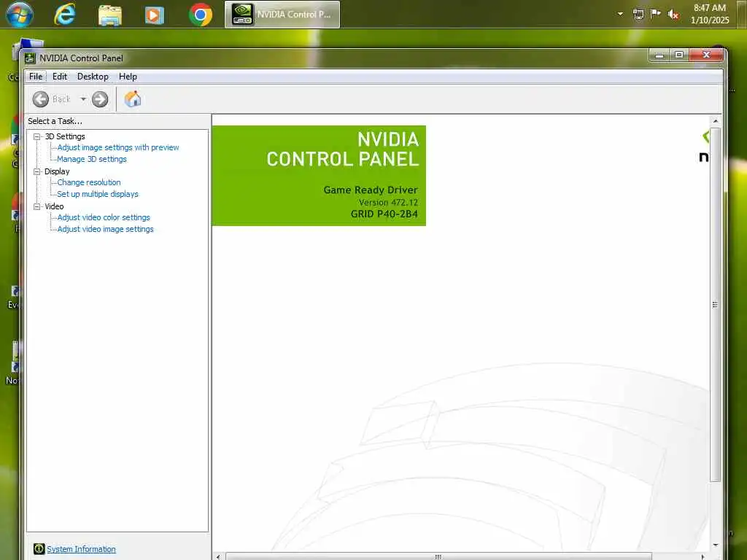Image resolution: width=747 pixels, height=560 pixels.
Task: Open Google Chrome from taskbar
Action: pyautogui.click(x=200, y=15)
